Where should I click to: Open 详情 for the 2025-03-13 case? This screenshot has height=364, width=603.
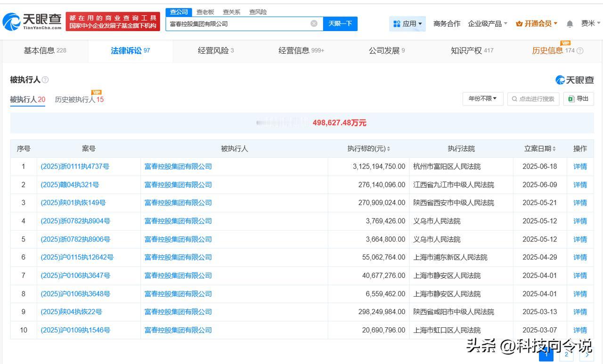580,312
